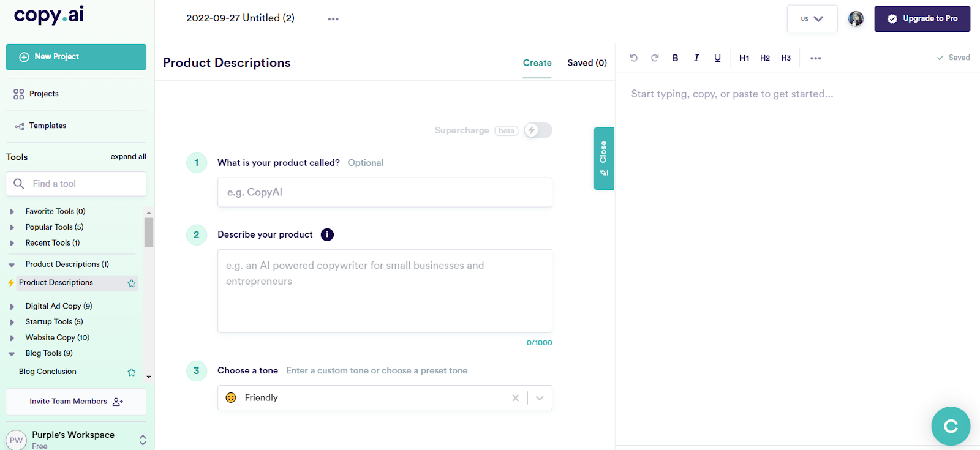Open the Templates menu item
This screenshot has width=980, height=450.
48,126
